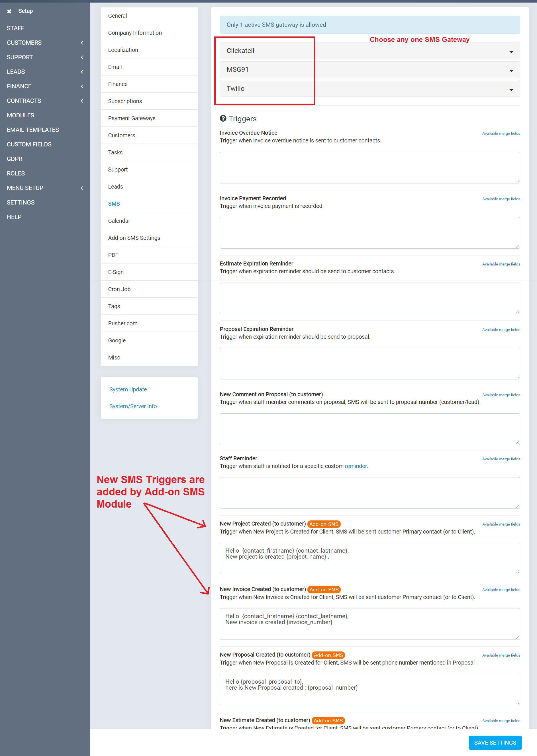537x756 pixels.
Task: Switch to the Finance settings tab
Action: [x=149, y=84]
